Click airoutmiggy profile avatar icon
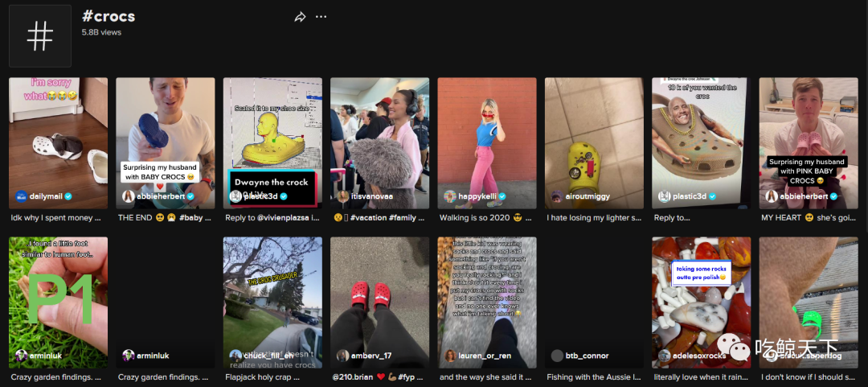 (557, 196)
